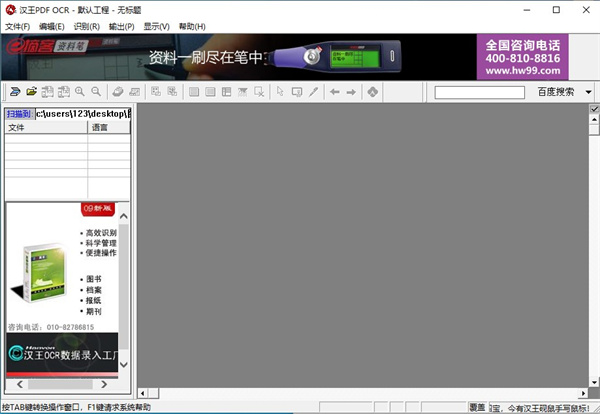Click the 文件 column header

(x=46, y=127)
